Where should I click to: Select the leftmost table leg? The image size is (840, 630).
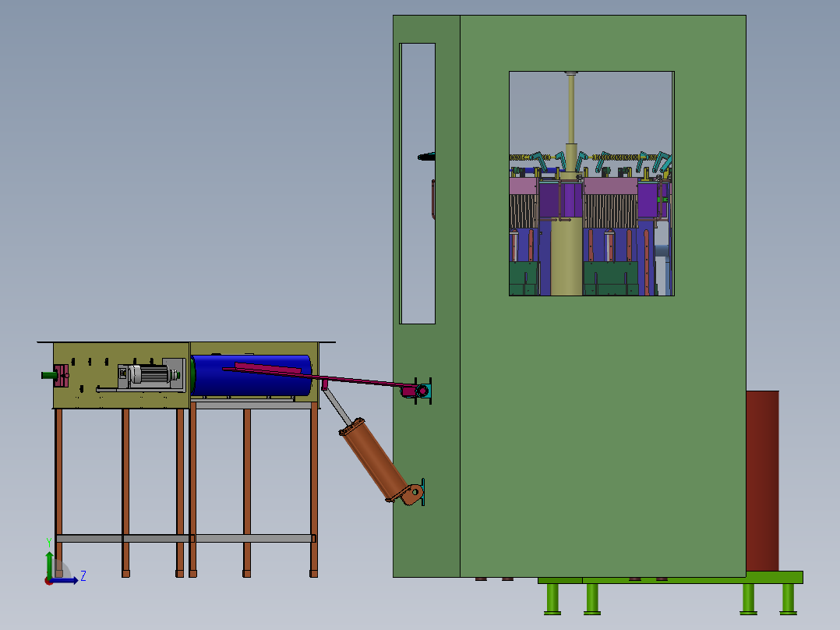[x=59, y=493]
